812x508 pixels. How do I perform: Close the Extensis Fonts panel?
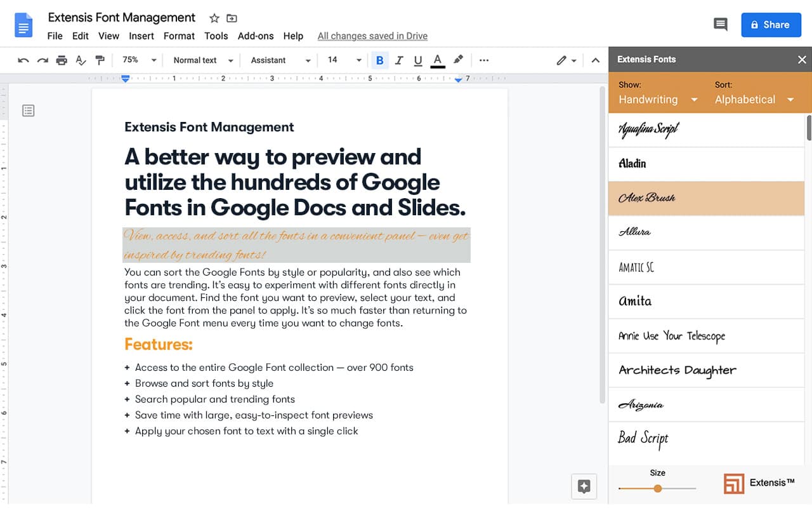[802, 60]
